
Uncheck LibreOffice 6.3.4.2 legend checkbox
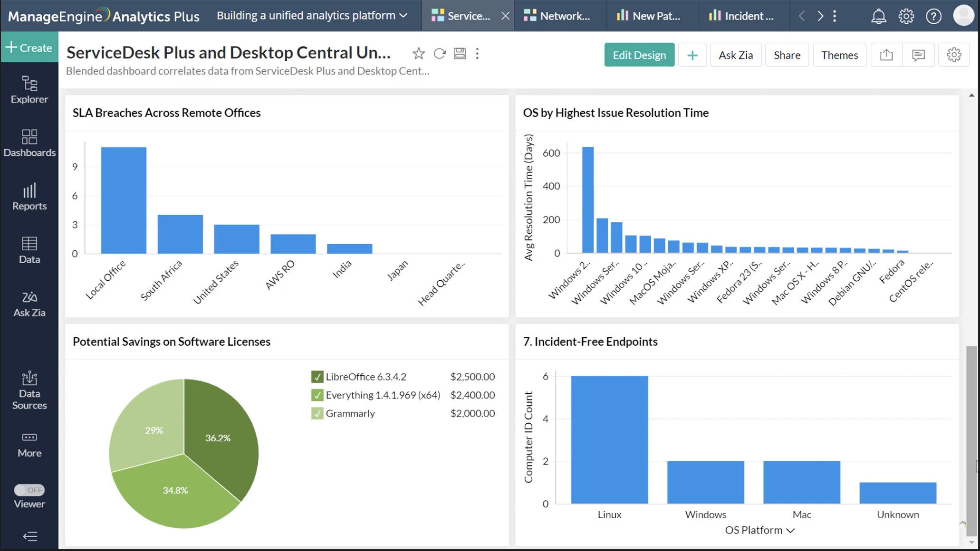click(x=317, y=377)
